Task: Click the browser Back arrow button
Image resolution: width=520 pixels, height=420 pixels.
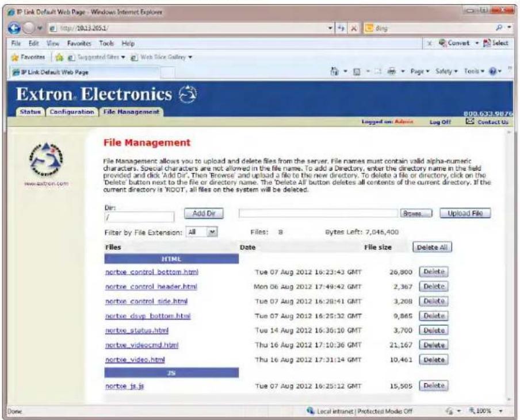Action: pos(14,28)
